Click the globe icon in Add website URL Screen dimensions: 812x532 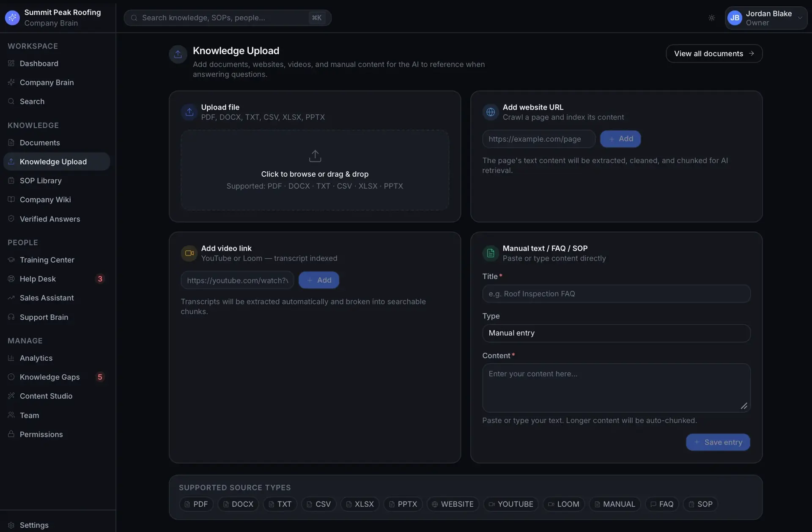pos(491,112)
